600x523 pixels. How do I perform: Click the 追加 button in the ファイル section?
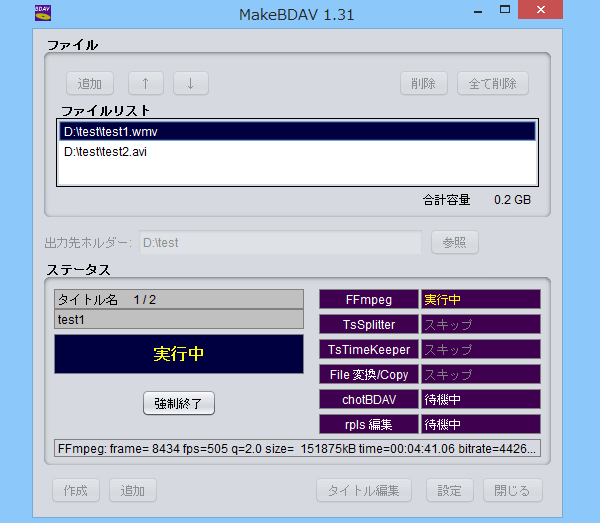(x=90, y=83)
